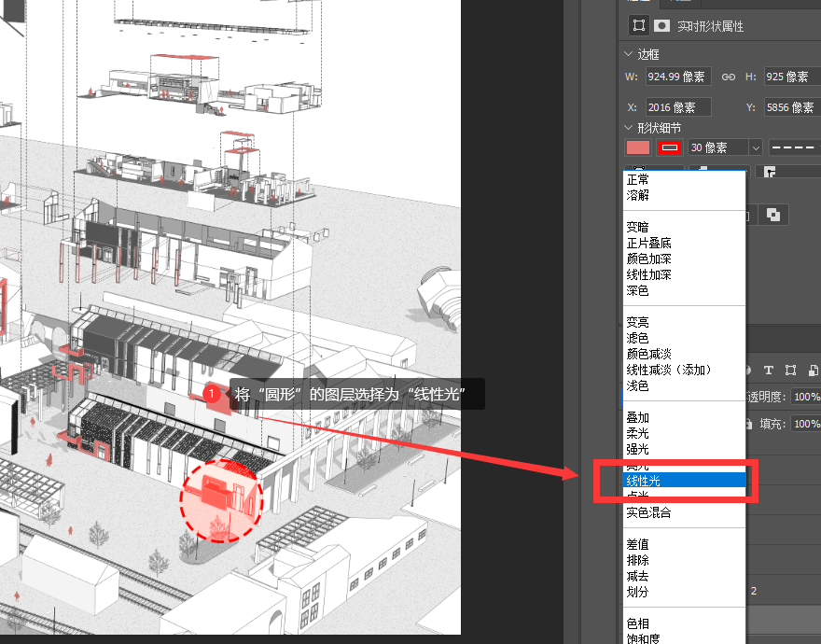Collapse the 形状细节 section
This screenshot has height=644, width=821.
click(x=629, y=128)
